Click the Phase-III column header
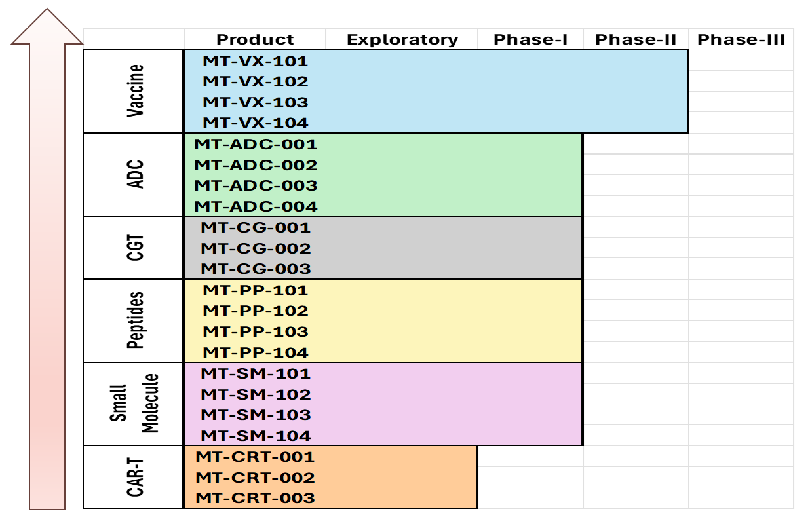Viewport: 812px width, 528px height. click(741, 39)
